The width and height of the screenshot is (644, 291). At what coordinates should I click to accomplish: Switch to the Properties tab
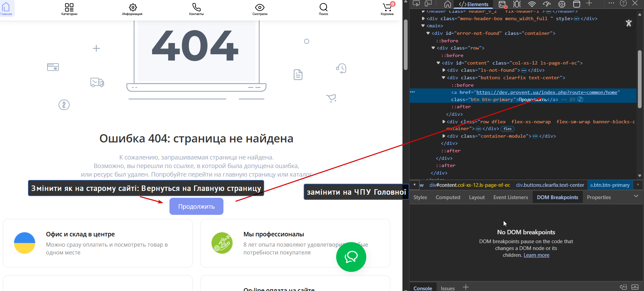[x=599, y=197]
